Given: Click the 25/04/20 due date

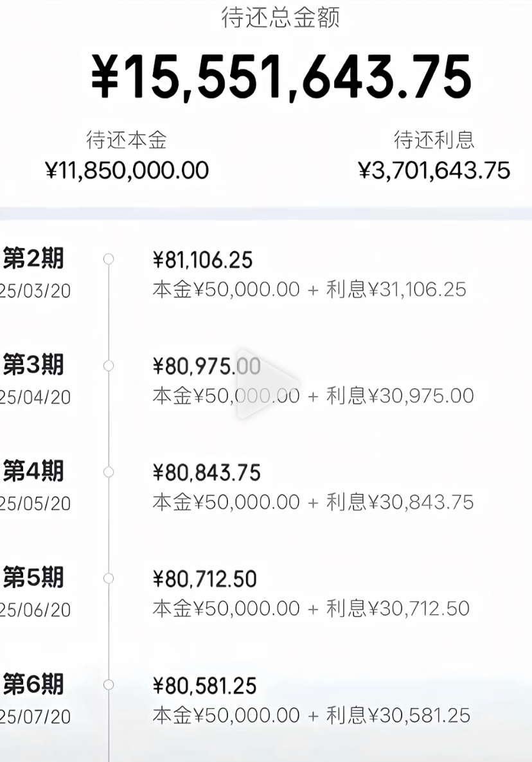Looking at the screenshot, I should click(x=35, y=398).
